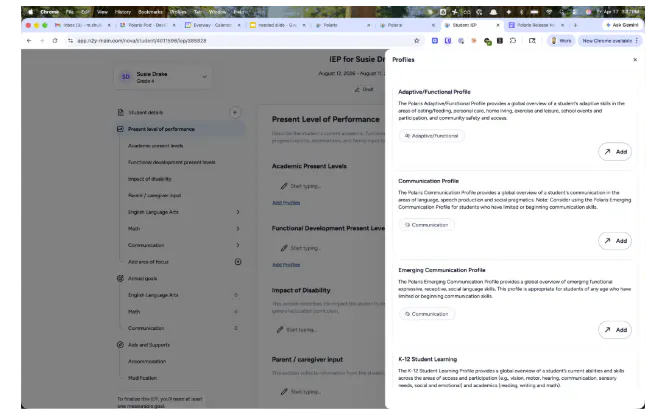Go to Functional development present levels
Image resolution: width=652 pixels, height=418 pixels.
pyautogui.click(x=173, y=163)
